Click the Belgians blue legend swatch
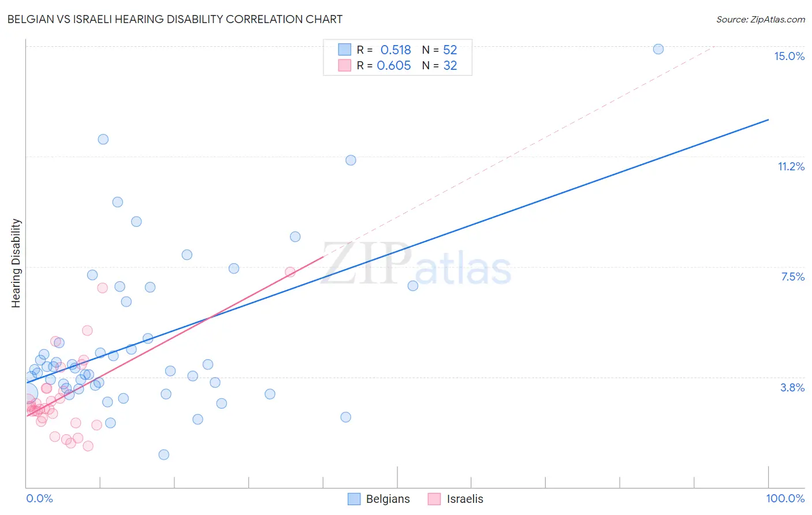The width and height of the screenshot is (812, 515). point(354,499)
